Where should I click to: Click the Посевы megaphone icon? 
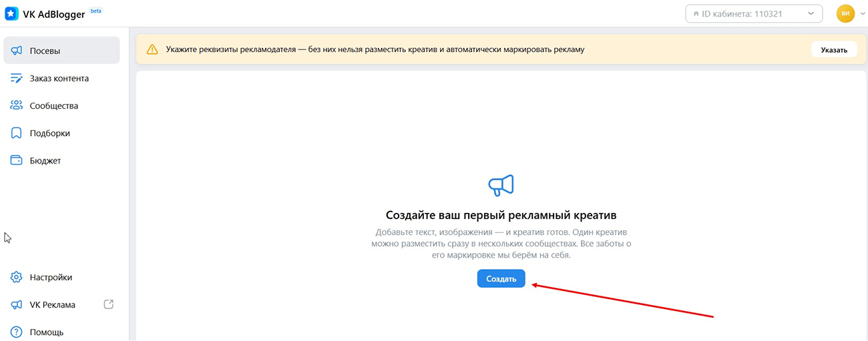[17, 51]
